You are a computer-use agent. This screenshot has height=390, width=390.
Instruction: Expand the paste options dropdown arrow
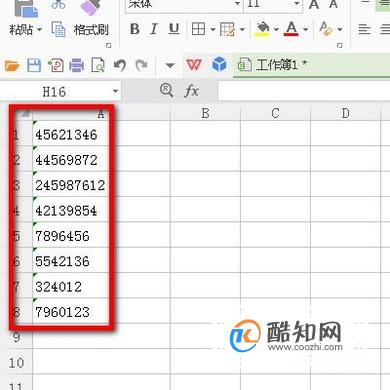[39, 30]
